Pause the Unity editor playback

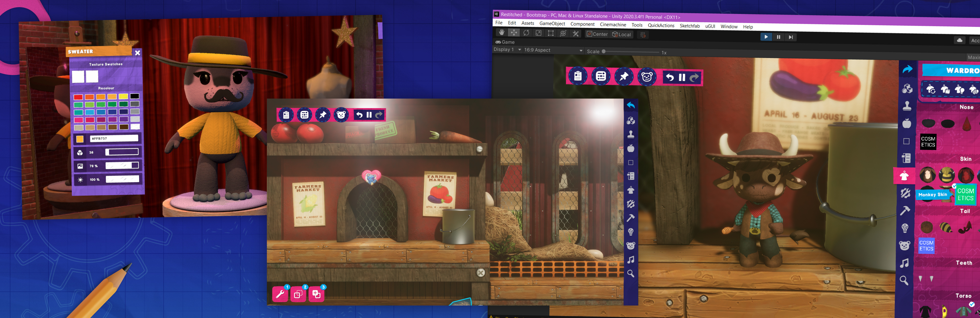tap(778, 37)
